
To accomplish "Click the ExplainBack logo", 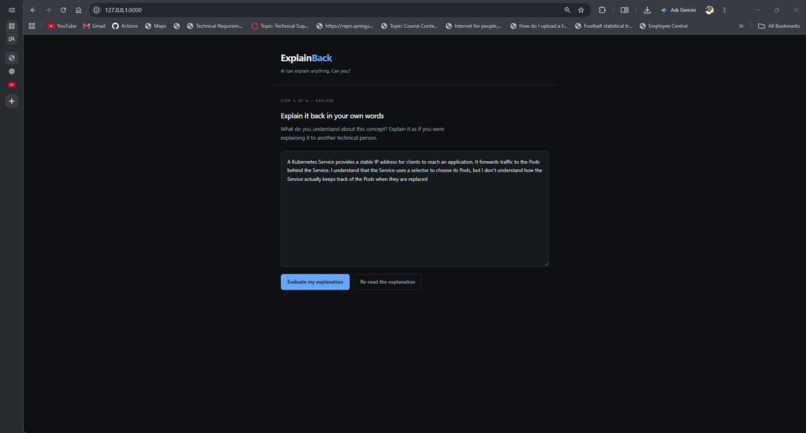I will click(x=306, y=58).
